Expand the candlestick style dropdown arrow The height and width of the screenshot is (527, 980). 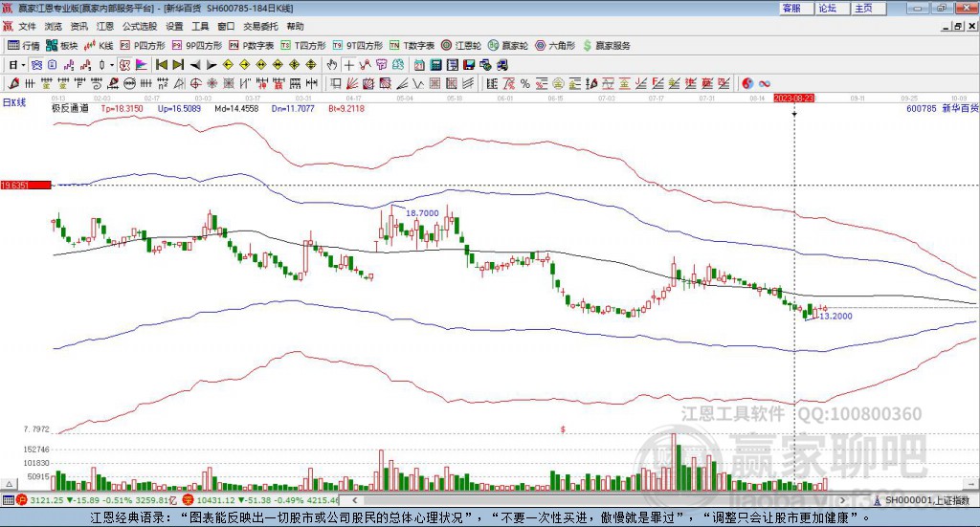[112, 65]
